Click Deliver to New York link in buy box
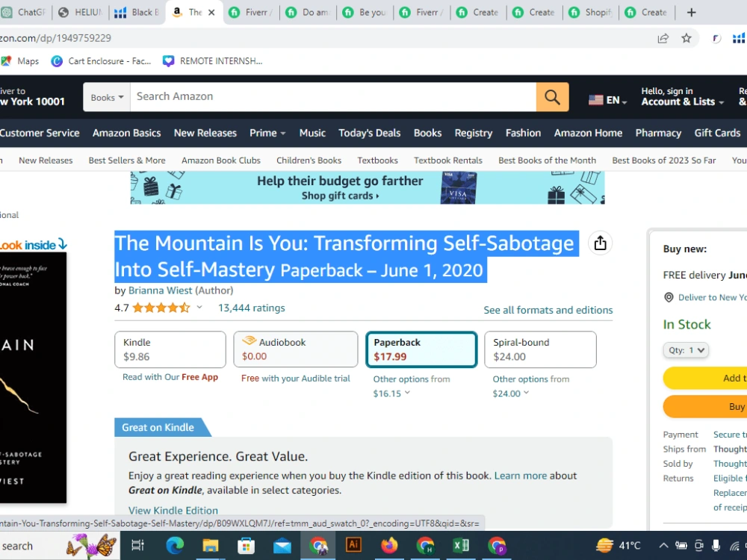The image size is (747, 560). (x=712, y=298)
